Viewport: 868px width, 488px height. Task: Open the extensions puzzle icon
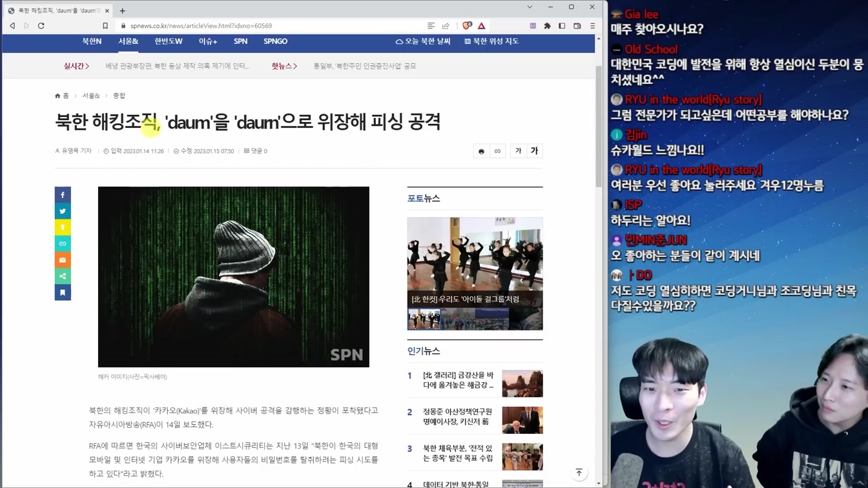click(x=547, y=26)
